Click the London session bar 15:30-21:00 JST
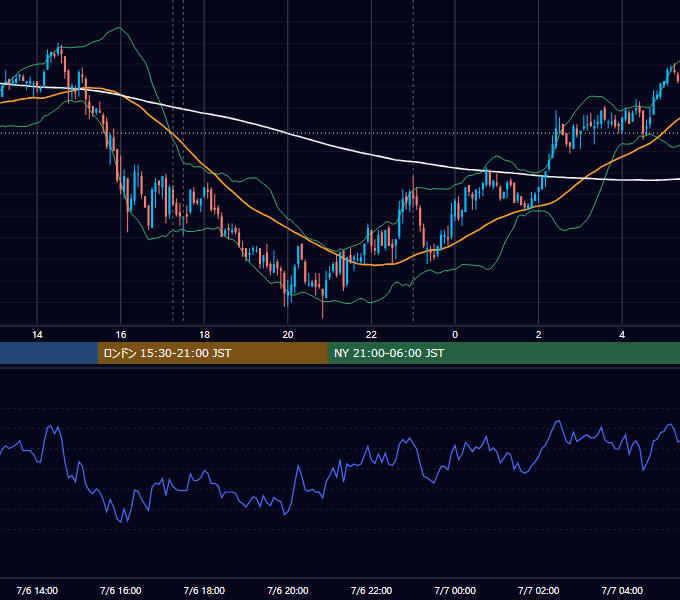The width and height of the screenshot is (680, 600). point(212,353)
